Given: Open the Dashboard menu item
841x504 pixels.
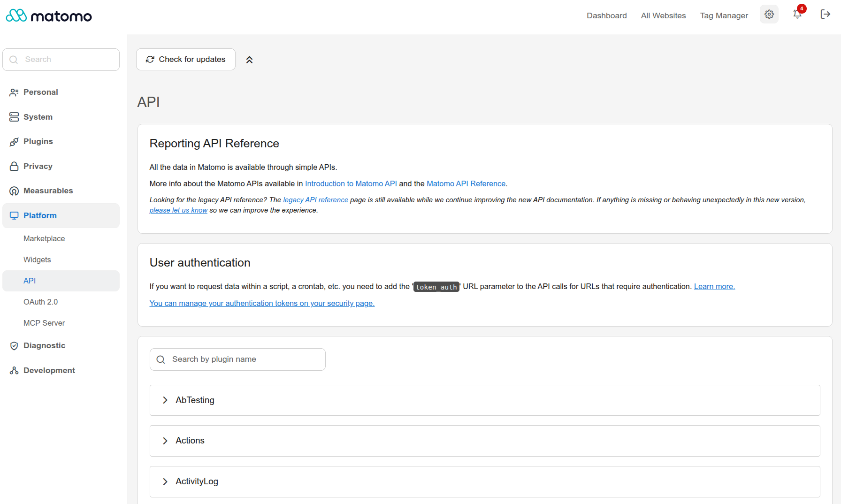Looking at the screenshot, I should 606,15.
